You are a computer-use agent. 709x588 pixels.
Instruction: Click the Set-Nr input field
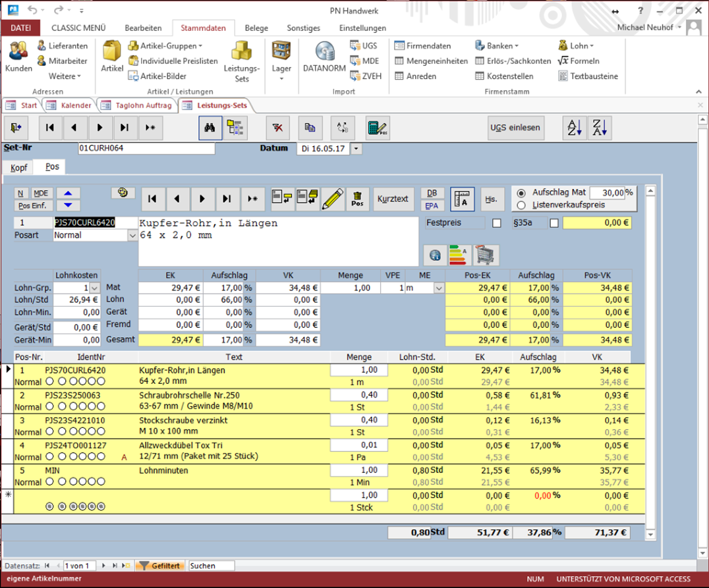(146, 149)
